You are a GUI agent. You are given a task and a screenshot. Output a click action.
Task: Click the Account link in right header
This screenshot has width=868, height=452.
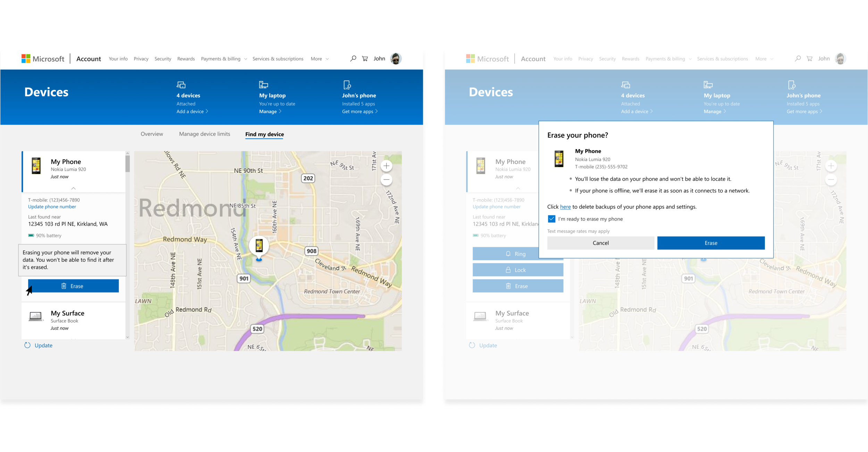click(x=533, y=59)
